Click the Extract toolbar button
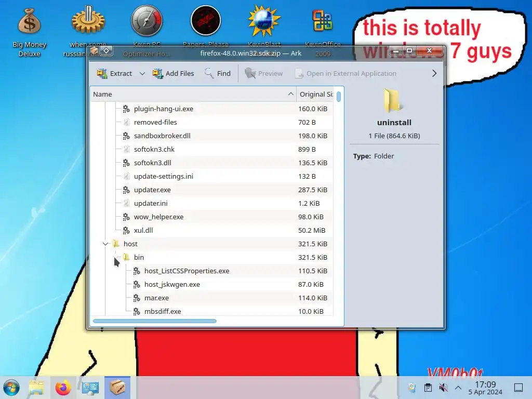Image resolution: width=532 pixels, height=399 pixels. (x=114, y=73)
